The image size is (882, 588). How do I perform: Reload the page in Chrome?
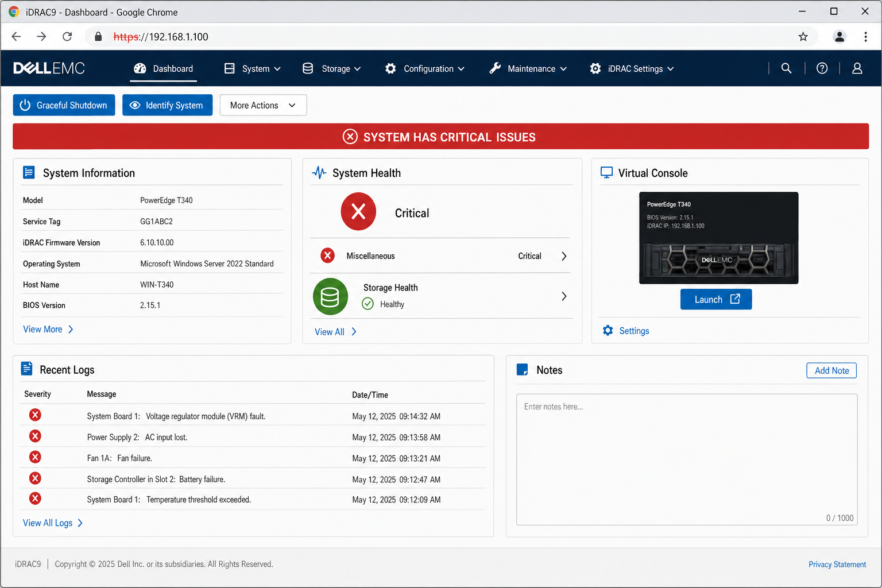pos(67,37)
